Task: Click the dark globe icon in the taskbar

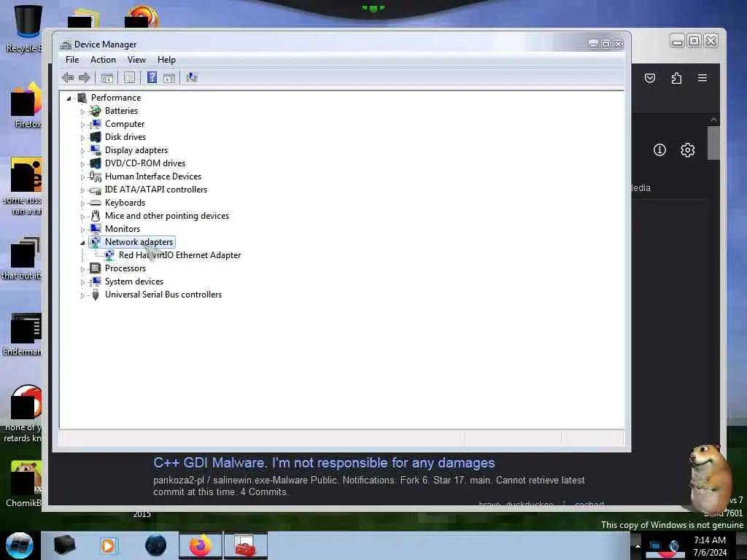Action: coord(156,545)
